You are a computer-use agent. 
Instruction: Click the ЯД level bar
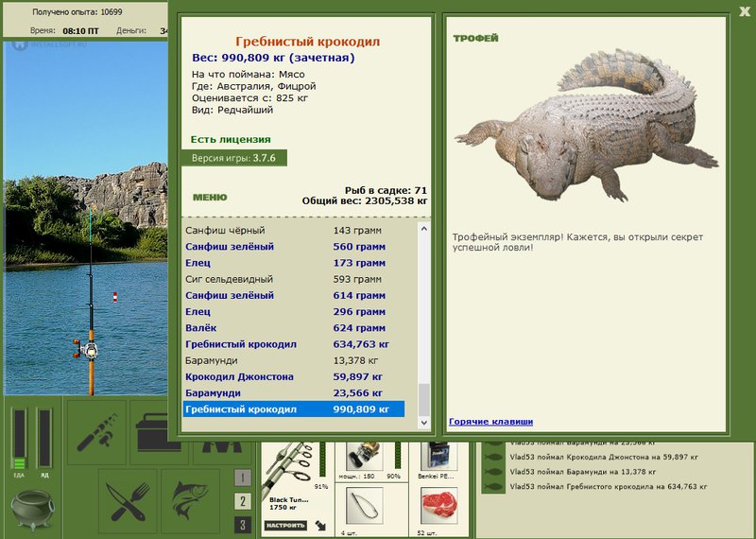pos(44,439)
